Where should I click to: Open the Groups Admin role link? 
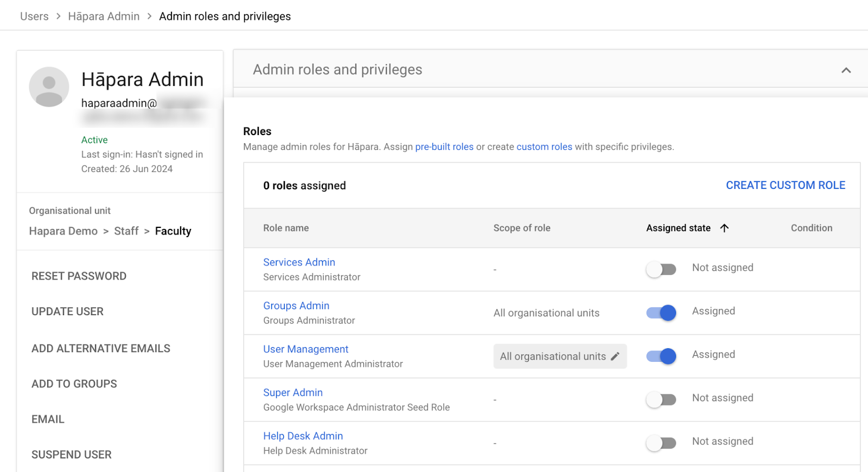[296, 305]
